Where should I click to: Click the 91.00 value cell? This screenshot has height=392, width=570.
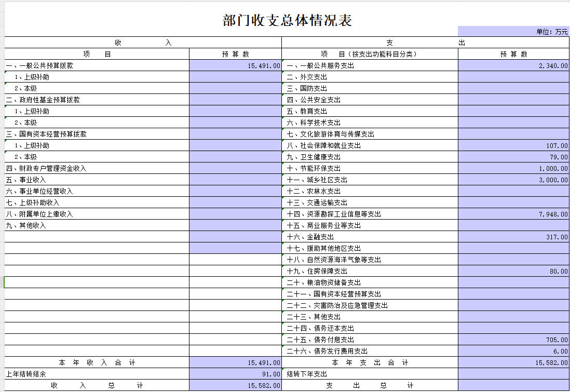235,374
